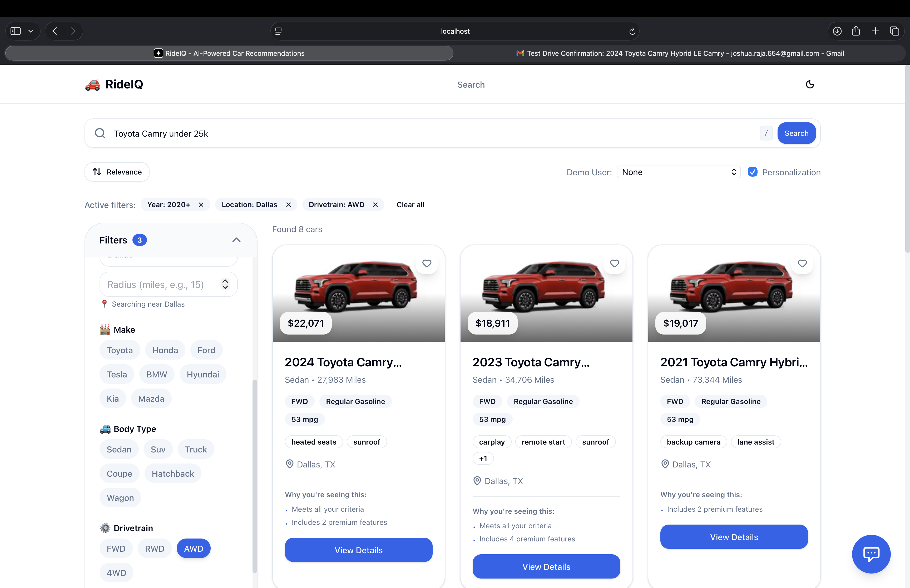Toggle the Toyota make filter

point(120,350)
